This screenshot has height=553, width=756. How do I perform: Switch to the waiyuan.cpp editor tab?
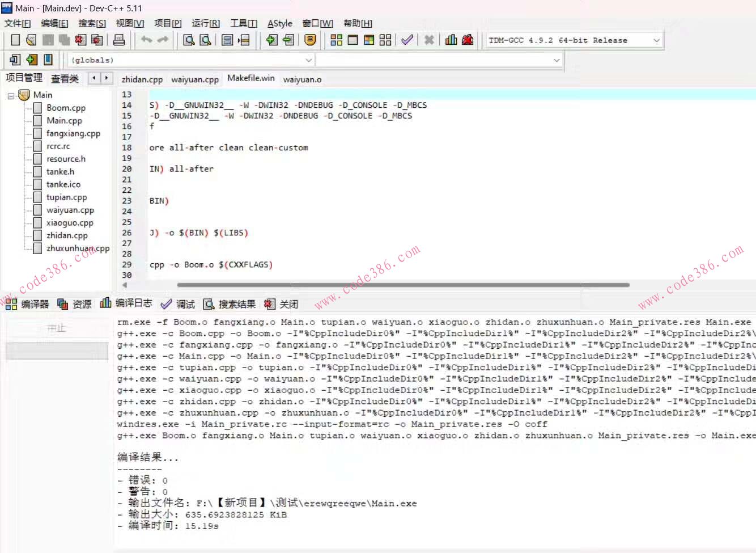coord(195,79)
